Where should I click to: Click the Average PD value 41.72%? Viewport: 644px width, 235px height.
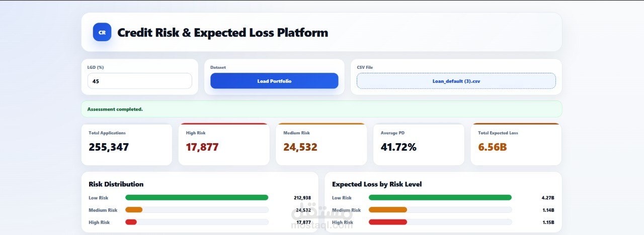398,147
